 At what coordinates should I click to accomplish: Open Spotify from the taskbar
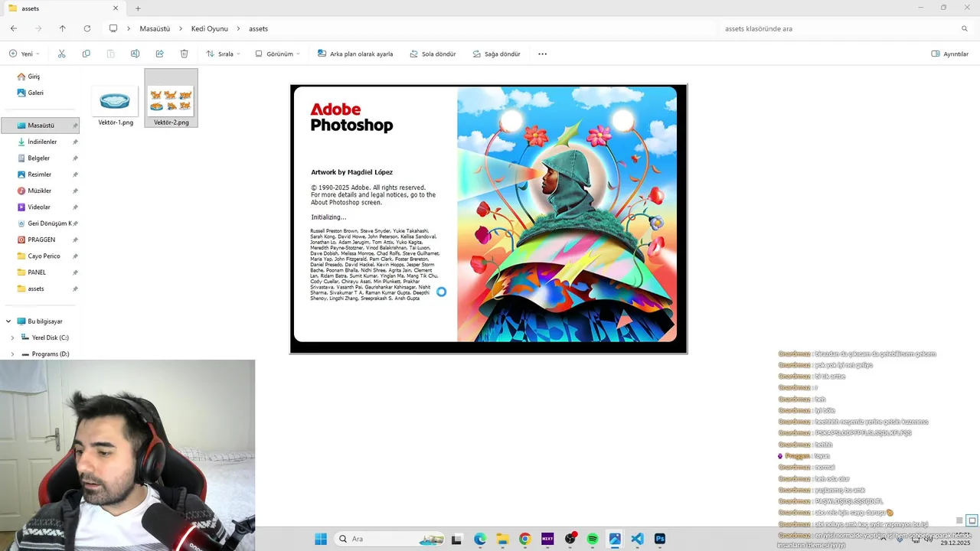(593, 539)
